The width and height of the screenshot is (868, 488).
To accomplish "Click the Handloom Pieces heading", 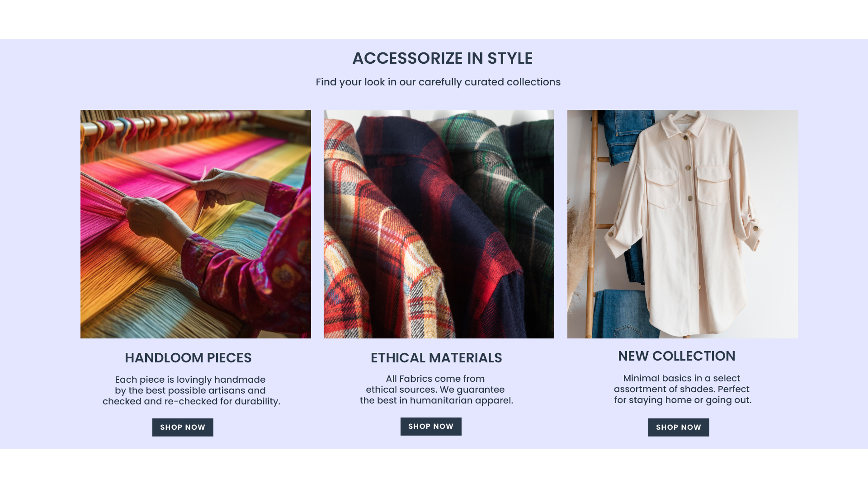I will click(188, 358).
